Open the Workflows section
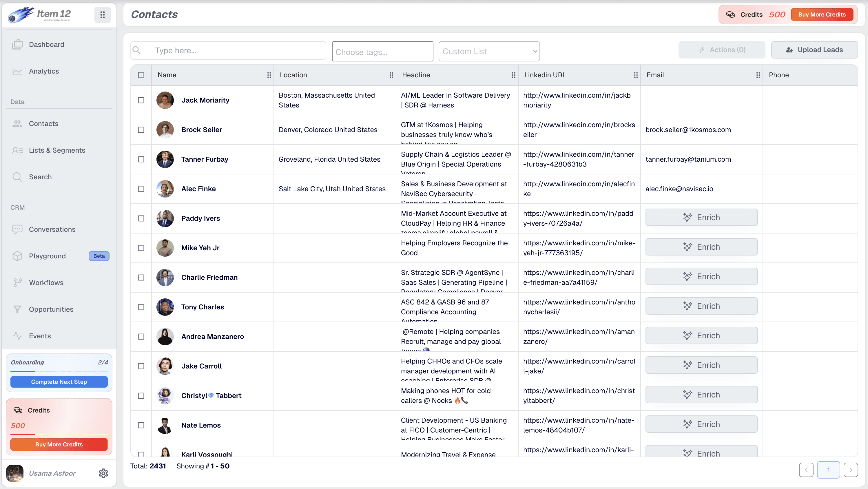The width and height of the screenshot is (868, 489). click(x=46, y=282)
